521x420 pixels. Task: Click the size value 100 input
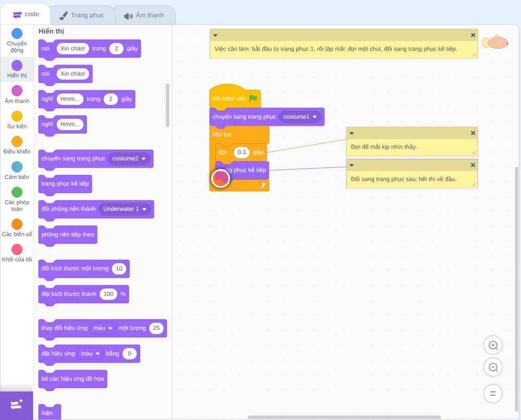tap(109, 294)
